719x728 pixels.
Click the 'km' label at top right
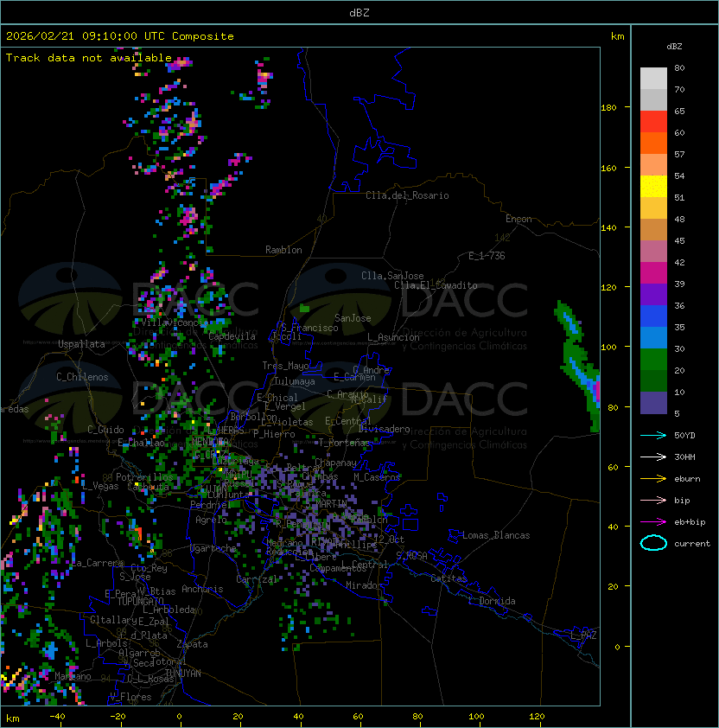click(617, 36)
